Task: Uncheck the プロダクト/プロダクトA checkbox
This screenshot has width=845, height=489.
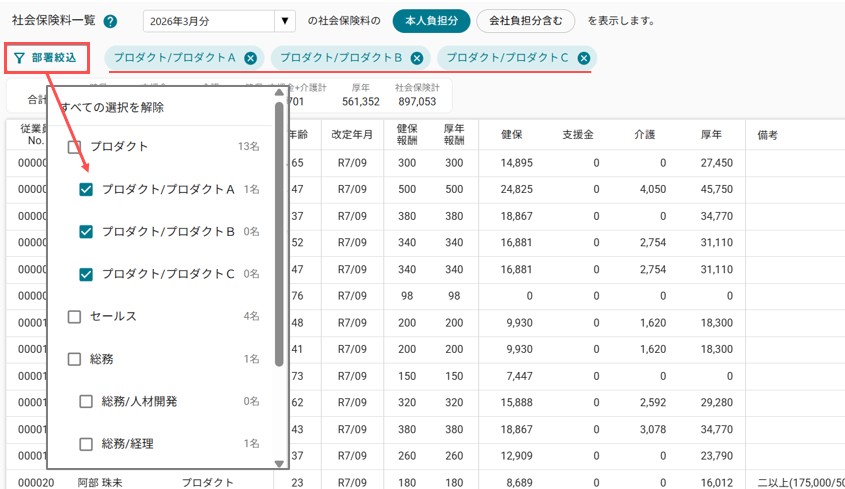Action: (86, 189)
